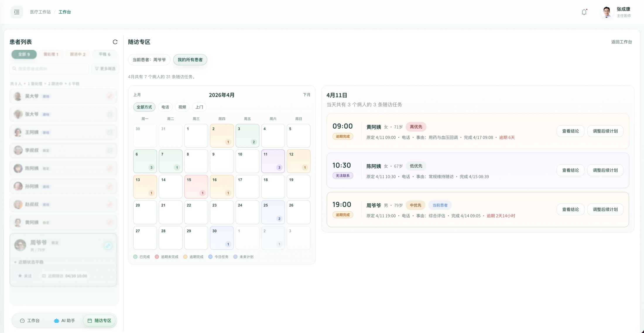Click the AI 助手 robot icon
This screenshot has width=644, height=333.
coord(56,321)
